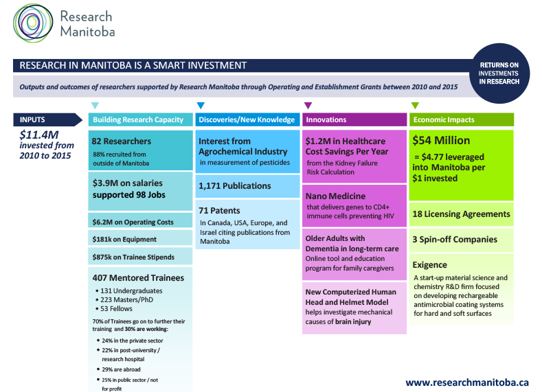Click the 29% are abroad bullet
The width and height of the screenshot is (542, 392).
tap(119, 369)
